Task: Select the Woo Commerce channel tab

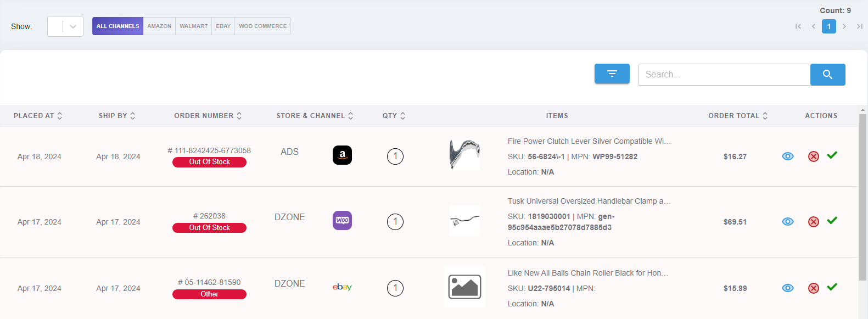Action: (262, 26)
